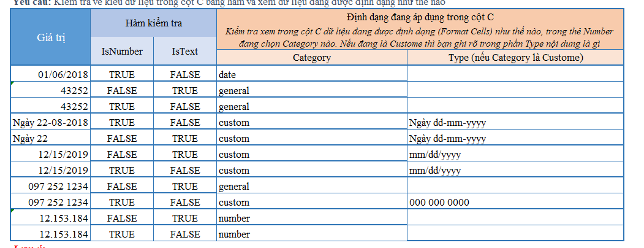This screenshot has height=248, width=644.
Task: Select 'Ngày dd-mm-yyyy' in the 'Ngày 22' text row
Action: tap(515, 138)
